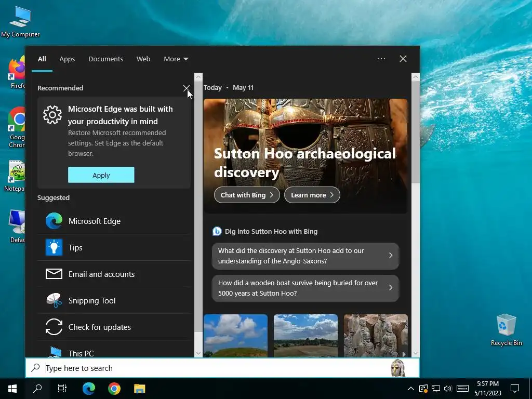Screen dimensions: 532x399
Task: Launch Google Chrome from the taskbar
Action: point(114,389)
